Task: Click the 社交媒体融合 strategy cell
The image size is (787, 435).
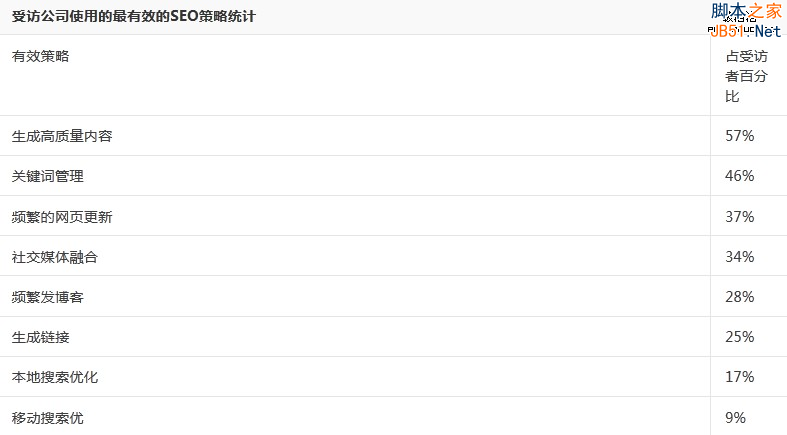Action: 55,257
